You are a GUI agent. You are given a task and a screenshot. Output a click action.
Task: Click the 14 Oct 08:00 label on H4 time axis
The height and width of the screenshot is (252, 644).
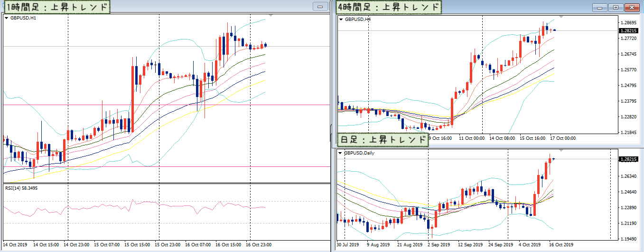502,138
